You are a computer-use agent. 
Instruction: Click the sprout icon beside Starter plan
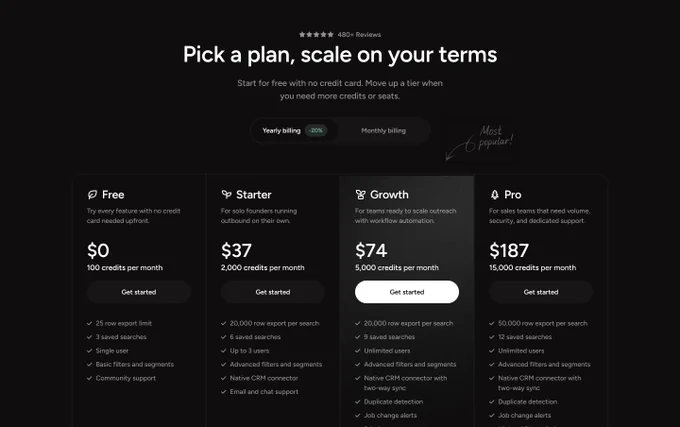226,195
